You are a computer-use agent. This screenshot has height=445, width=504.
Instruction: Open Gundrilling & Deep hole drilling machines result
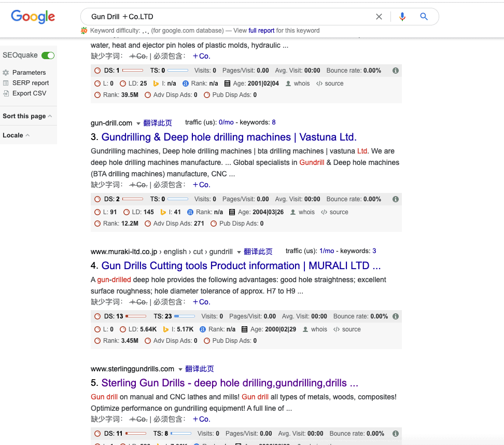pyautogui.click(x=229, y=137)
